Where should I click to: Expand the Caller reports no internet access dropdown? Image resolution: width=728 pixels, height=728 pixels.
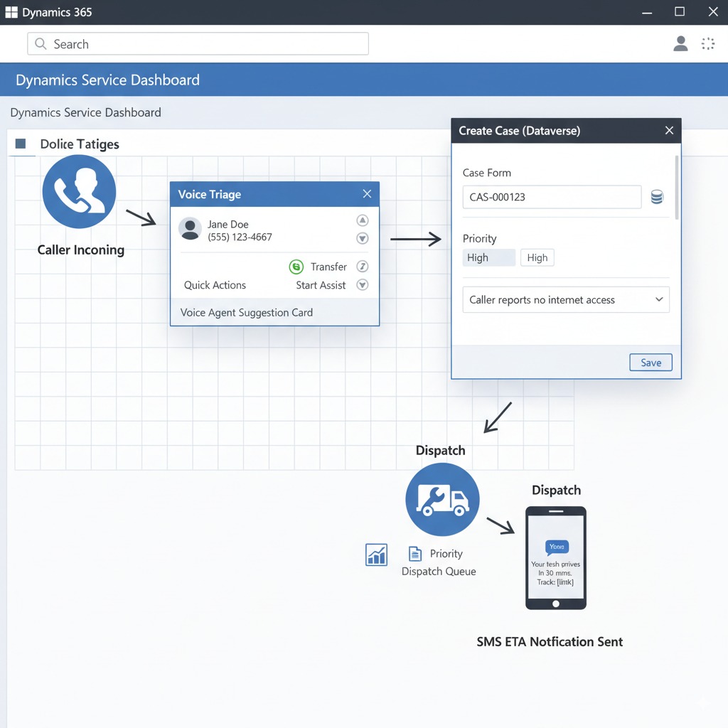566,299
